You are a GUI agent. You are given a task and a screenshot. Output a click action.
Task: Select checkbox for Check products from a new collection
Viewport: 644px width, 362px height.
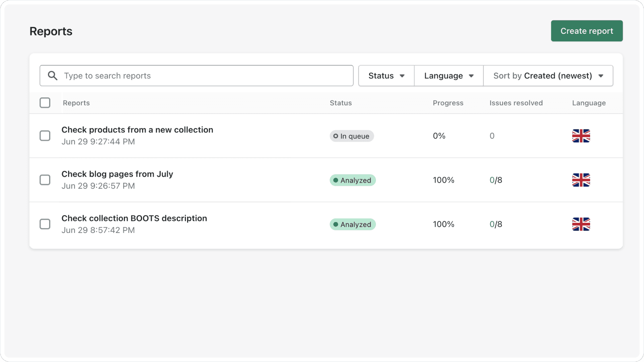coord(45,136)
